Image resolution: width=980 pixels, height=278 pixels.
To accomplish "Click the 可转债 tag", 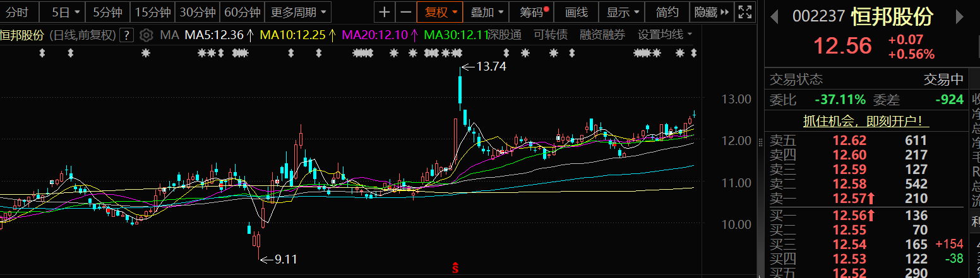I will pos(551,35).
